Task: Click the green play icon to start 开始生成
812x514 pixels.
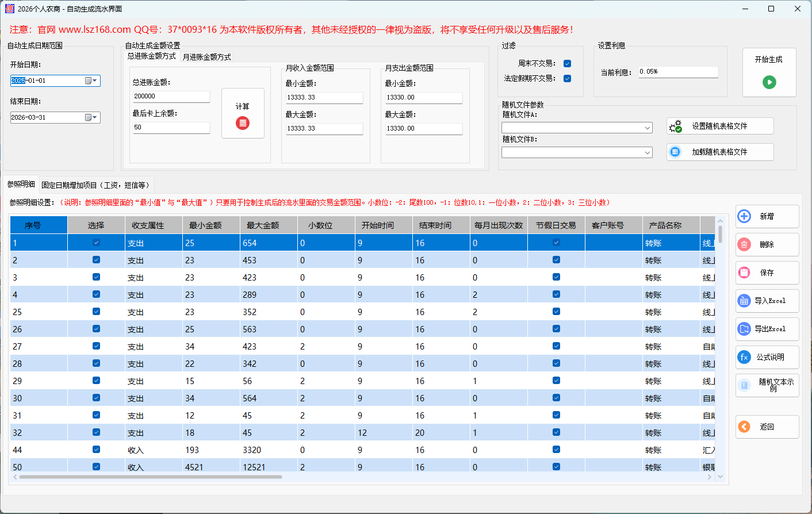Action: 769,81
